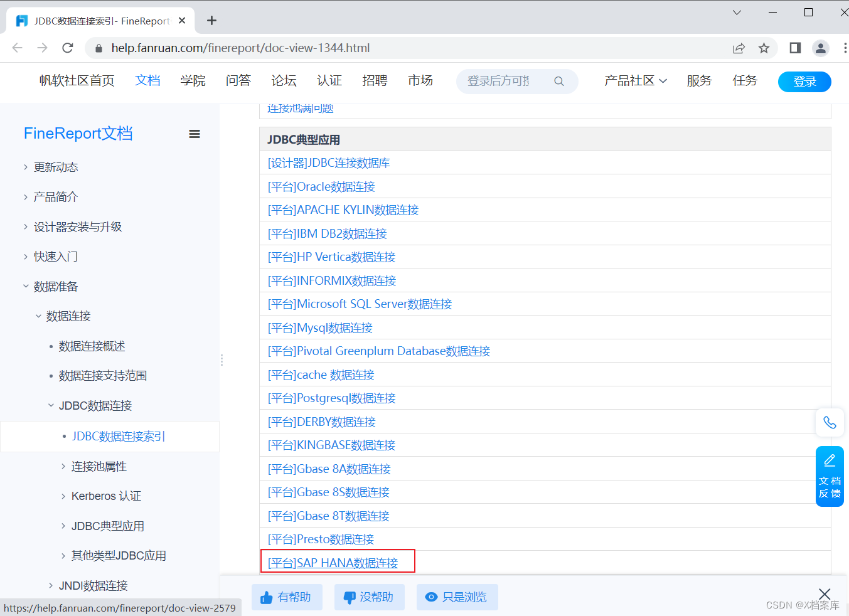Open [平台]IBM DB2数据连接 link

327,234
